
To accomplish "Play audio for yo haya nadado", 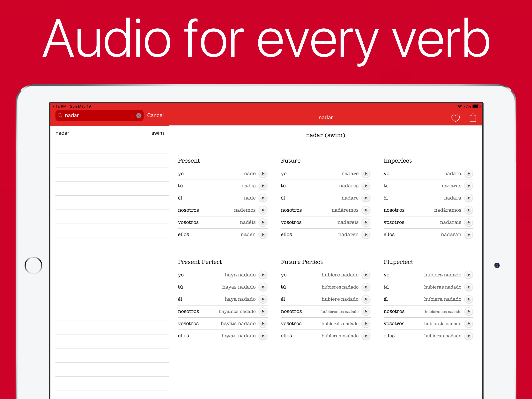I will [x=263, y=275].
